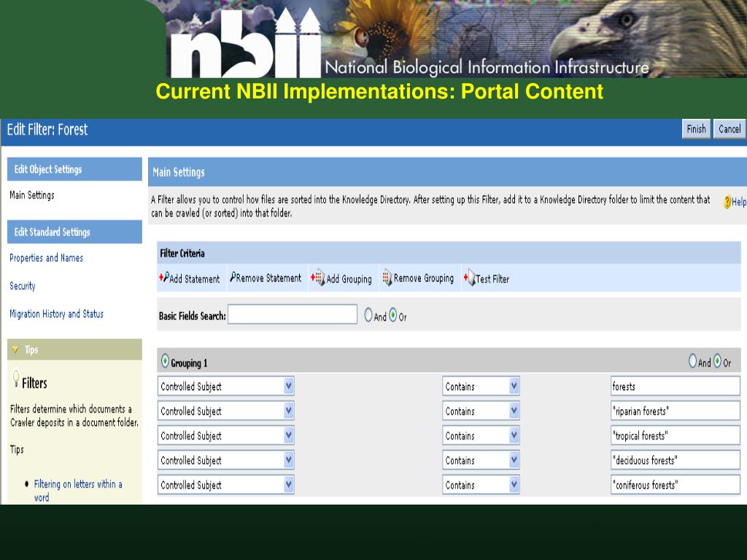Click the Edit Object Settings header
The image size is (747, 560).
point(74,169)
